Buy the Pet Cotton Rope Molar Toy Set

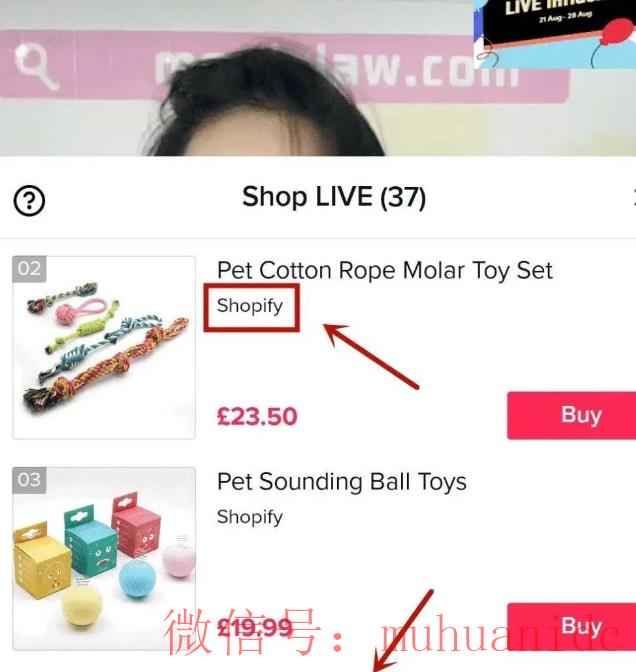coord(572,415)
